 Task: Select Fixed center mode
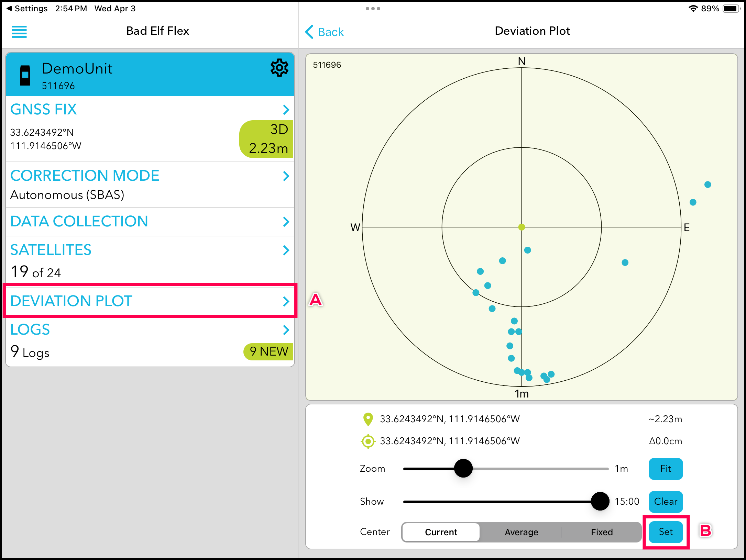pyautogui.click(x=602, y=532)
